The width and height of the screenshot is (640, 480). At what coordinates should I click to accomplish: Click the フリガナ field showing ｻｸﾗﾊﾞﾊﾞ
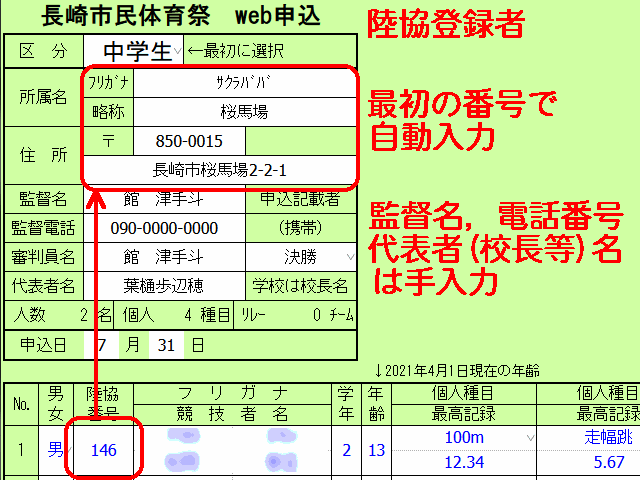tap(245, 83)
